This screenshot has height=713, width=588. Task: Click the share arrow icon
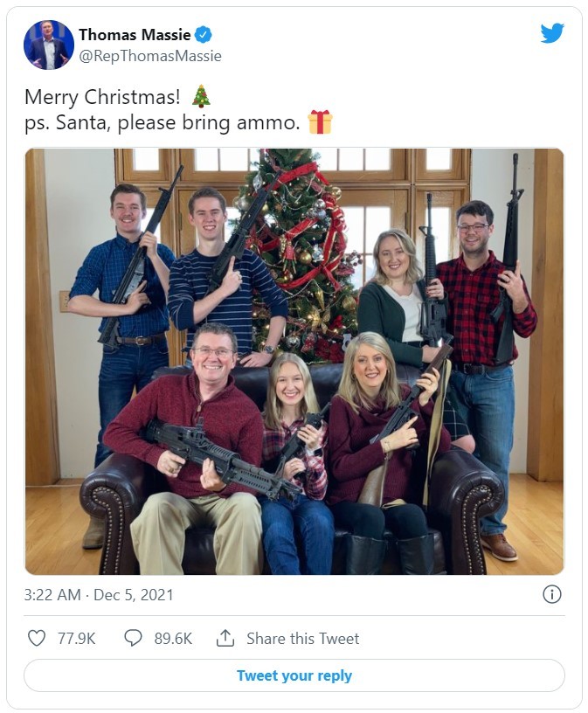point(225,638)
